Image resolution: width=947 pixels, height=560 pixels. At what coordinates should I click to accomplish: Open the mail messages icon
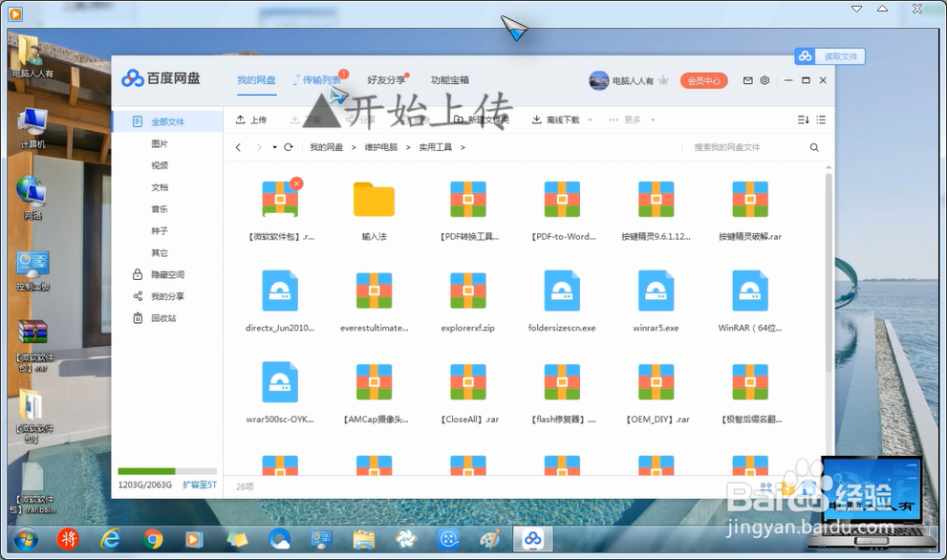[x=747, y=80]
